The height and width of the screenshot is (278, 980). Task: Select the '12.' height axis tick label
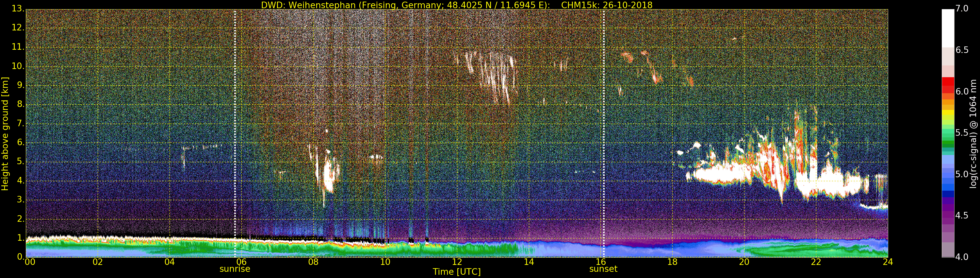point(18,27)
